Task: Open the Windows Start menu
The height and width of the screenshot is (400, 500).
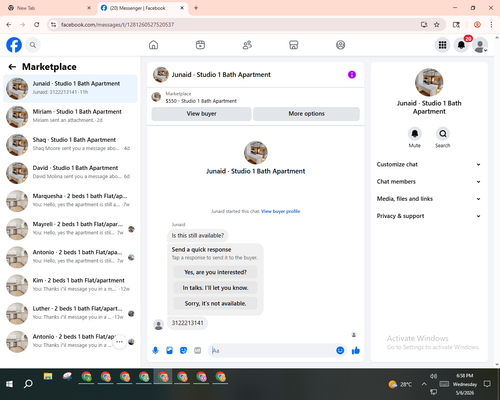Action: [9, 384]
